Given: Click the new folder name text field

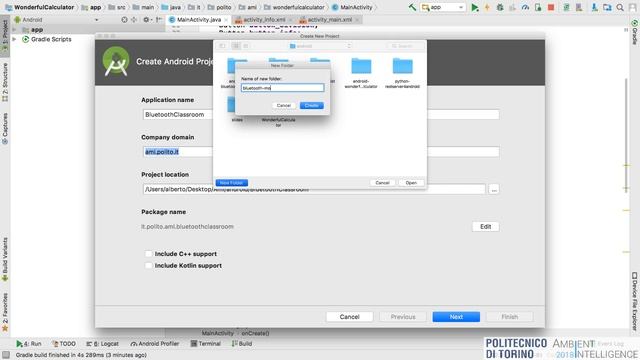Looking at the screenshot, I should click(282, 88).
